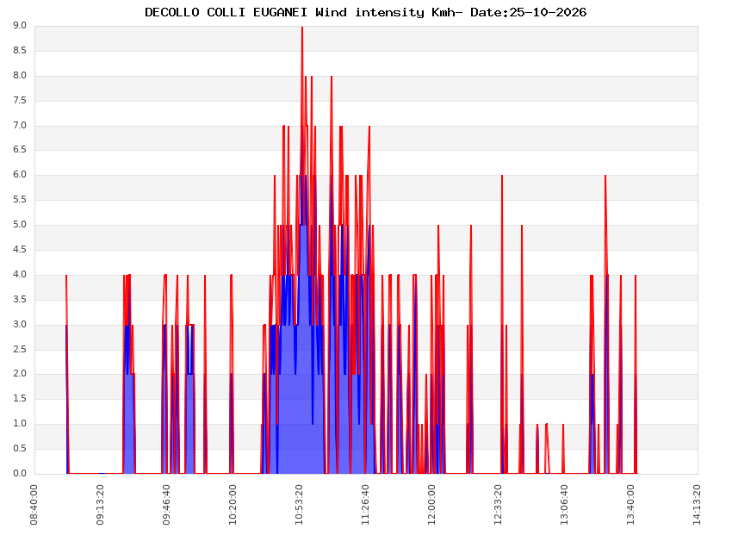Click the 3.5 y-axis label

coord(20,299)
